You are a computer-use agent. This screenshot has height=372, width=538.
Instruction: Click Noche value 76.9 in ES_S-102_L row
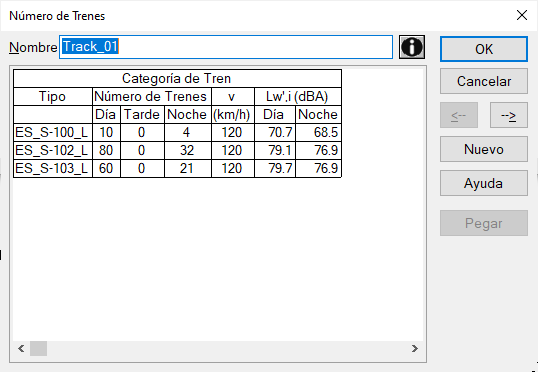pos(318,150)
